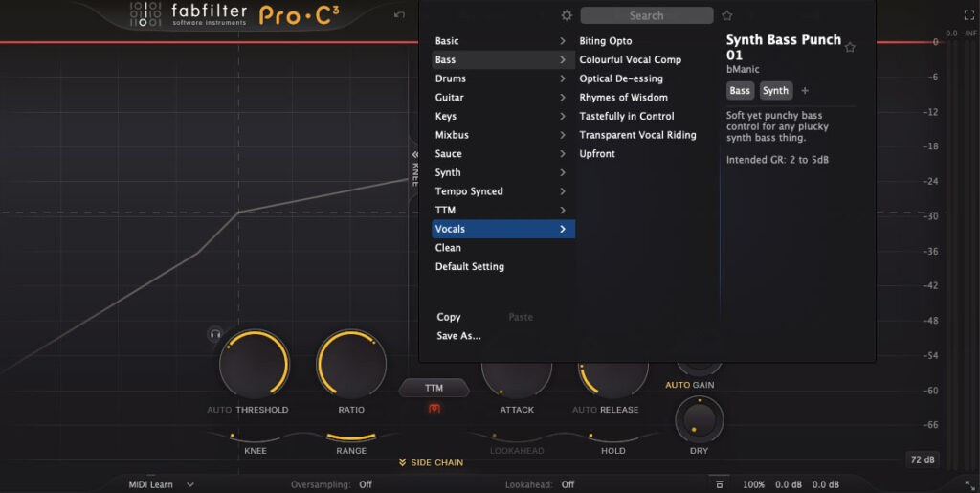This screenshot has height=493, width=980.
Task: Expand the Guitar preset category
Action: [503, 98]
